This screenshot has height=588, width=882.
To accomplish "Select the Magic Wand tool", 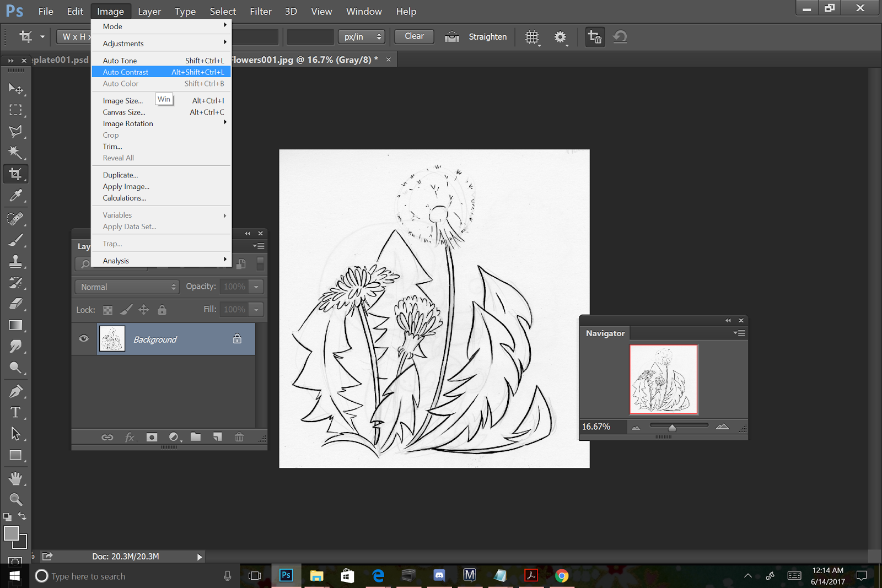I will pos(15,152).
